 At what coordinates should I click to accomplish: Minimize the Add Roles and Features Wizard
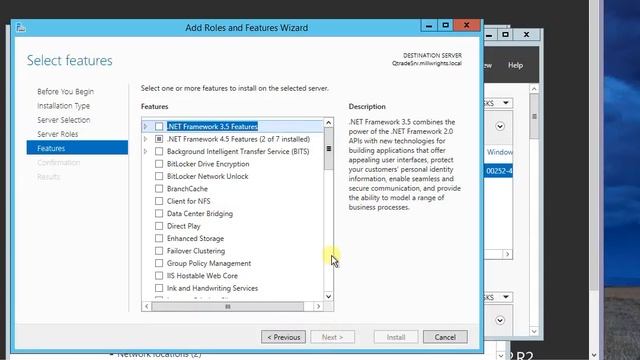[429, 26]
